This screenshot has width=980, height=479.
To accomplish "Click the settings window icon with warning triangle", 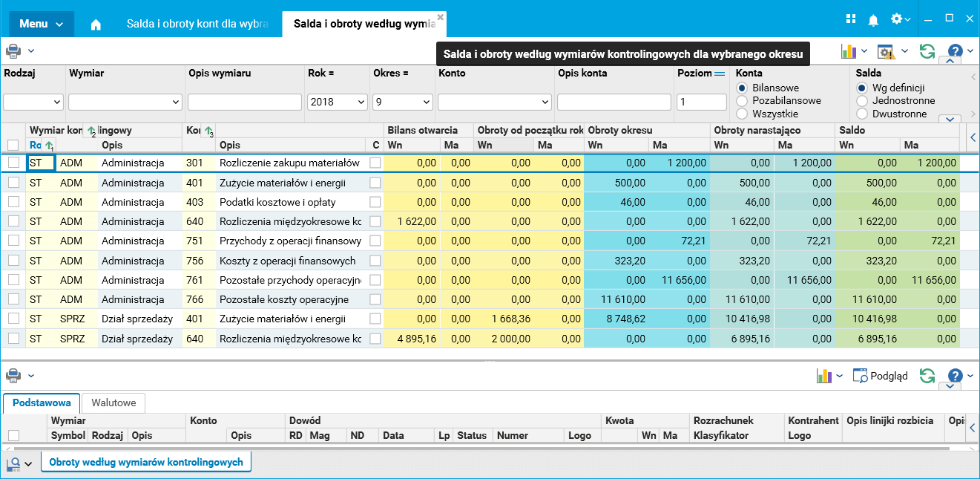I will pos(886,51).
